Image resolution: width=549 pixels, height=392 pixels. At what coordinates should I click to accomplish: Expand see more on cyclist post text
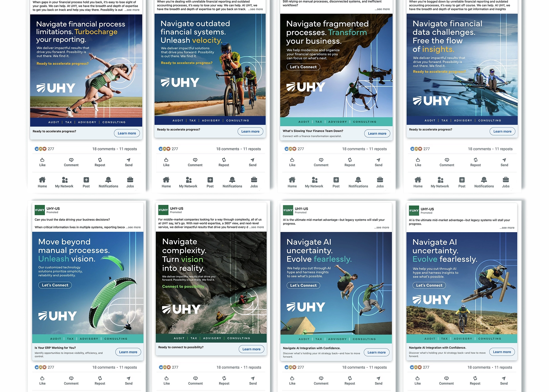pos(255,9)
